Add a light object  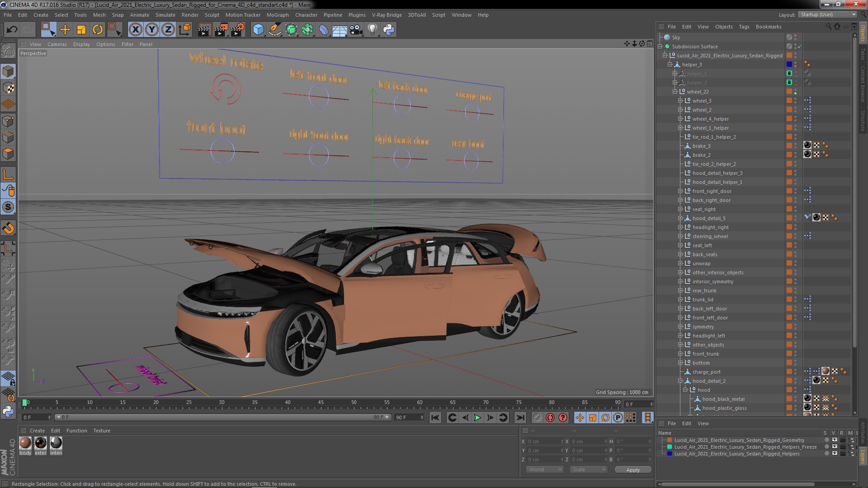373,30
